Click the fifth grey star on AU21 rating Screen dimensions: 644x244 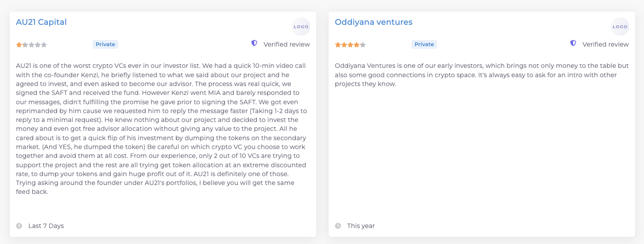[44, 44]
